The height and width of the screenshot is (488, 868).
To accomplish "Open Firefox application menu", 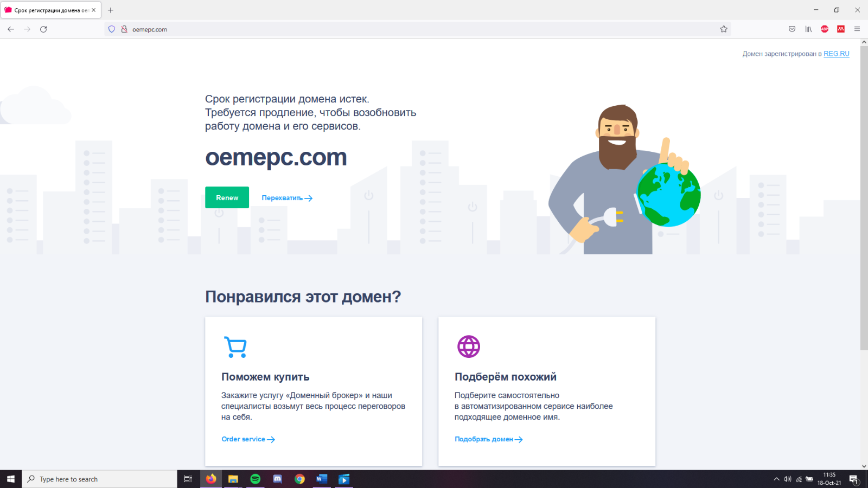I will tap(857, 29).
